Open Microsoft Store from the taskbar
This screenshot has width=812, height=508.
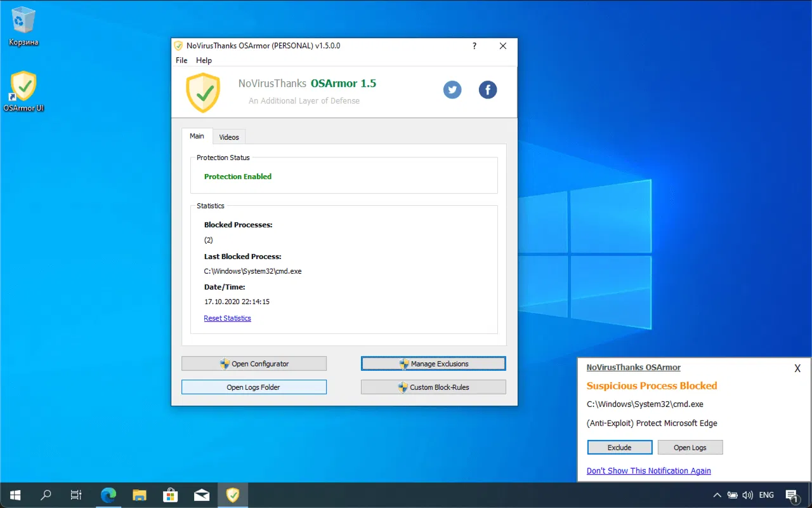pyautogui.click(x=171, y=495)
